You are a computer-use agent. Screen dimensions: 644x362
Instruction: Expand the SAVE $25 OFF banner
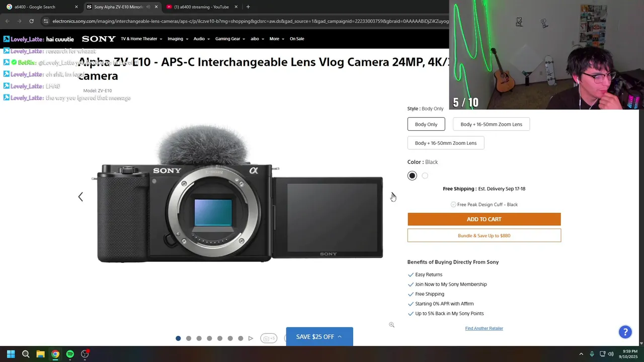319,337
